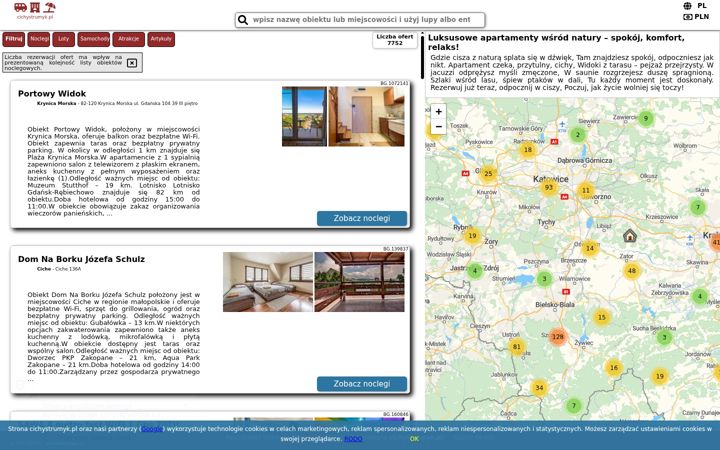Image resolution: width=720 pixels, height=450 pixels.
Task: Click the globe language icon
Action: [687, 6]
